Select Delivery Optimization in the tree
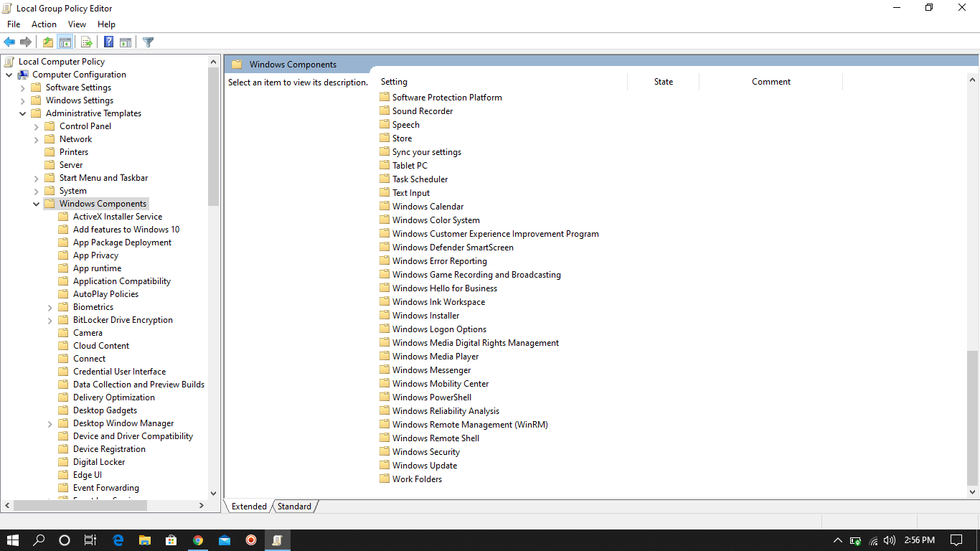 (113, 397)
